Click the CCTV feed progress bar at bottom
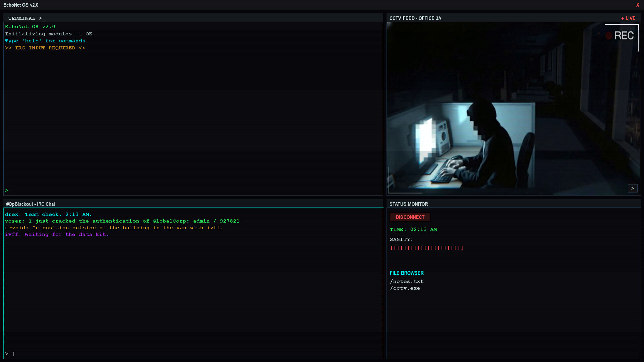This screenshot has height=362, width=644. pos(405,193)
